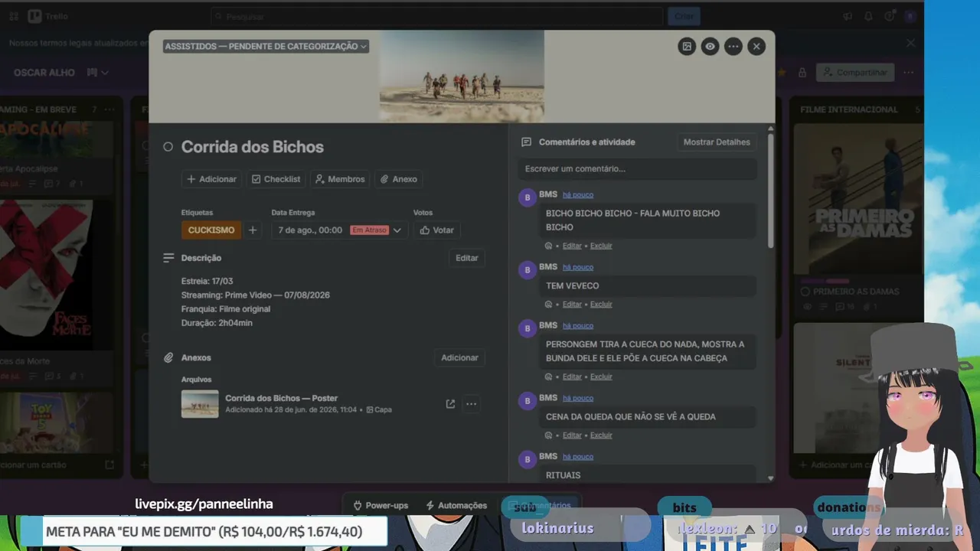Open the list selector ASSISTIDOS — PENDENTE DE CATEGORIZAÇÃO
This screenshot has width=980, height=551.
pos(266,47)
